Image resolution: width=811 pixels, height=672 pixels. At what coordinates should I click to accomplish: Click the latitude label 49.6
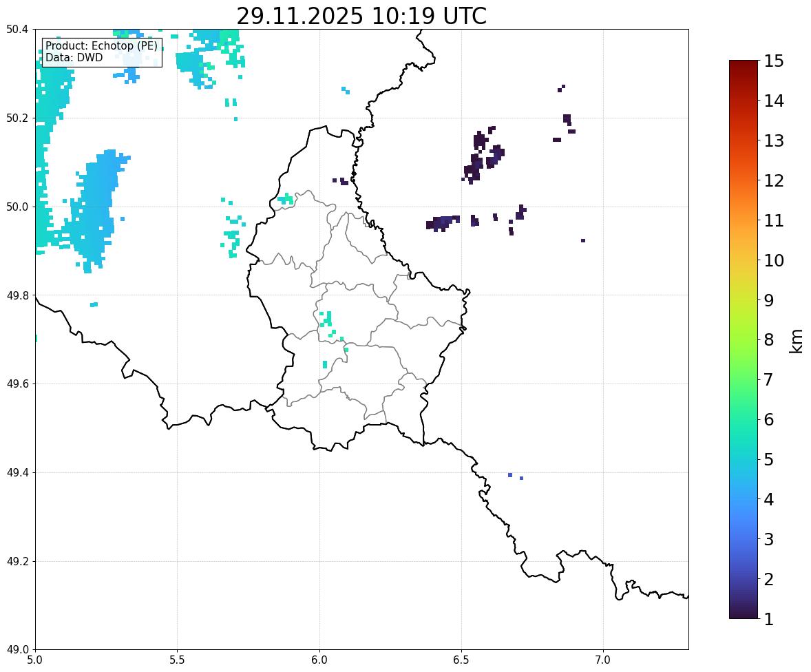pyautogui.click(x=17, y=384)
